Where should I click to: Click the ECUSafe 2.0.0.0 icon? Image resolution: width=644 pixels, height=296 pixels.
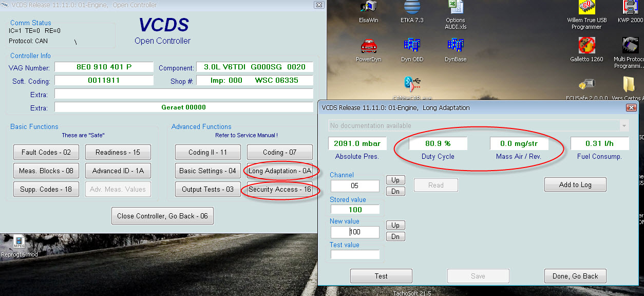pyautogui.click(x=586, y=84)
